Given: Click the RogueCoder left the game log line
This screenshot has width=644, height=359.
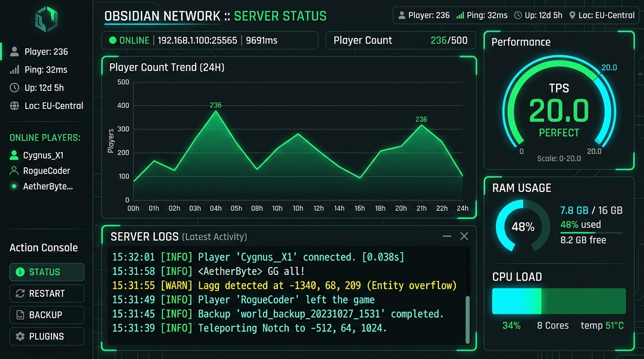Looking at the screenshot, I should [243, 300].
